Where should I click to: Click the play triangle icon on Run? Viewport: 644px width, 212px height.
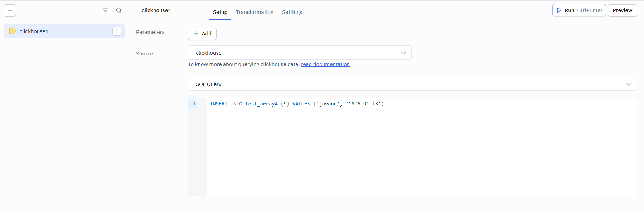pyautogui.click(x=559, y=10)
